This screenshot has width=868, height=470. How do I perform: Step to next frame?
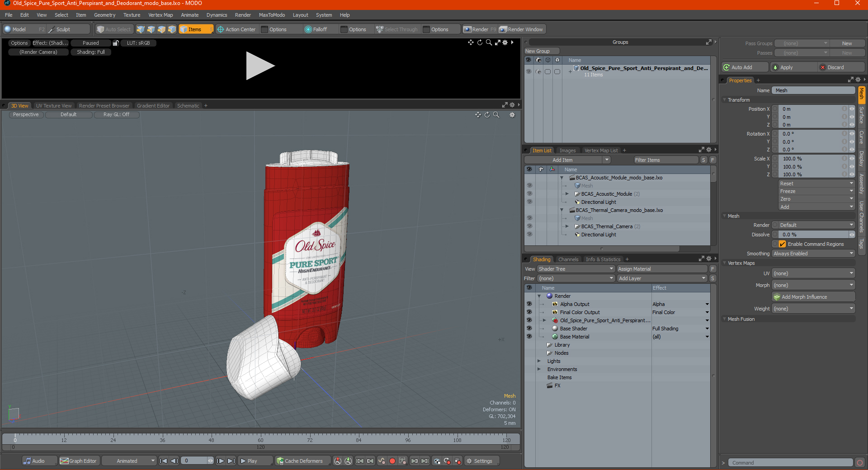[x=220, y=461]
